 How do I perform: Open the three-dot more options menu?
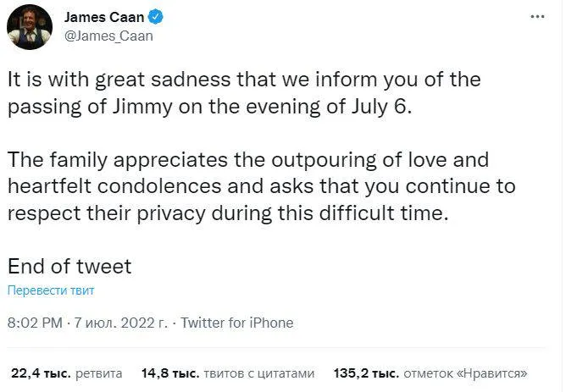[537, 17]
